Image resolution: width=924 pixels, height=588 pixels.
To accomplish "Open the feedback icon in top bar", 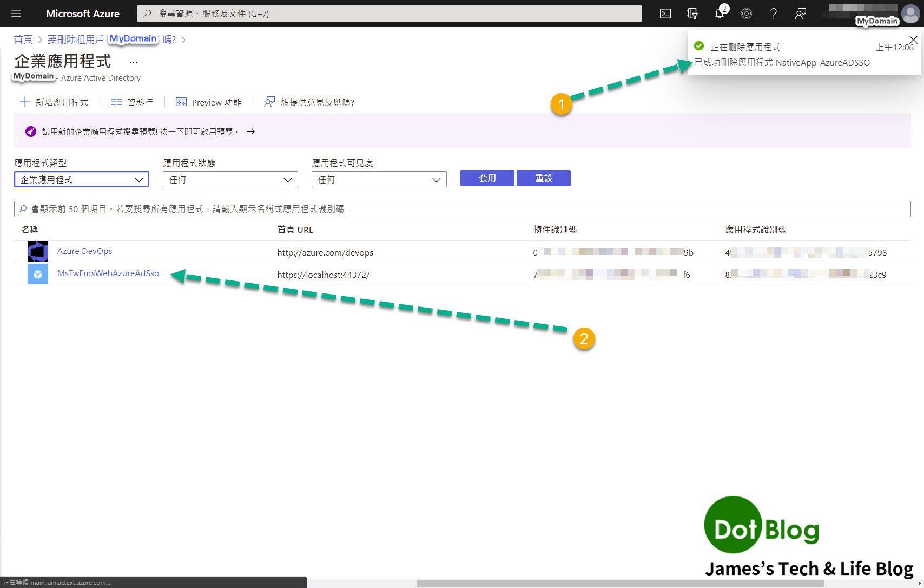I will pos(801,14).
